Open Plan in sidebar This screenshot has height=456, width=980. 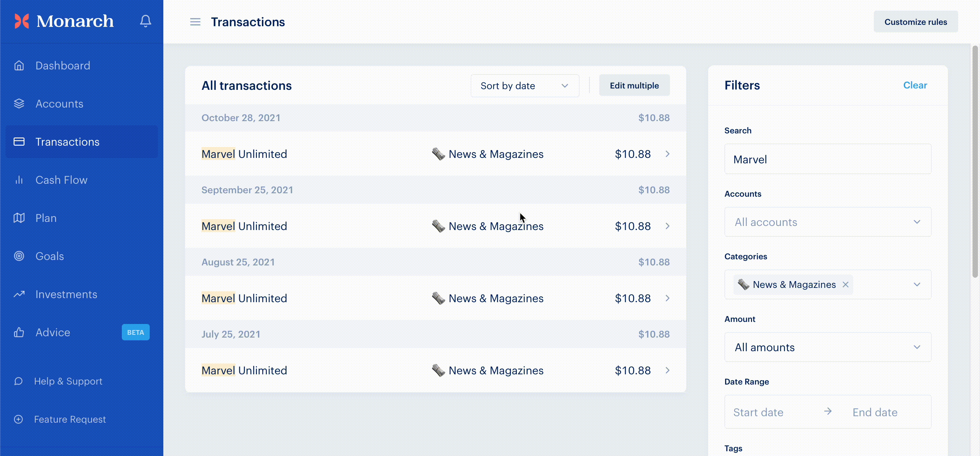tap(46, 218)
